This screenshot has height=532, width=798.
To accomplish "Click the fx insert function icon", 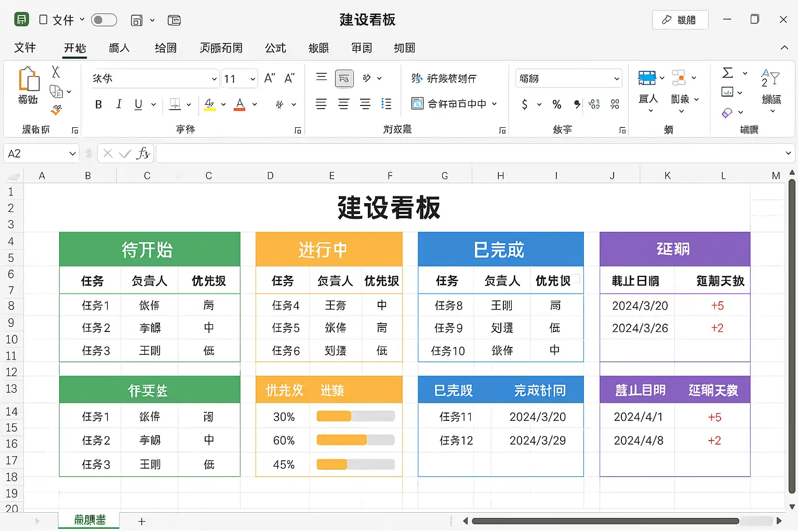I will (143, 153).
